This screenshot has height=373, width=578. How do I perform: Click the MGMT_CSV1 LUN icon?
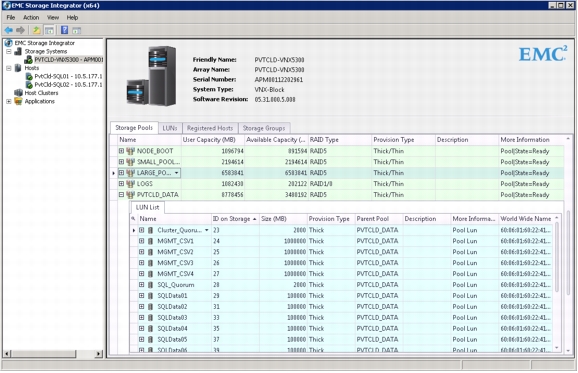(150, 241)
